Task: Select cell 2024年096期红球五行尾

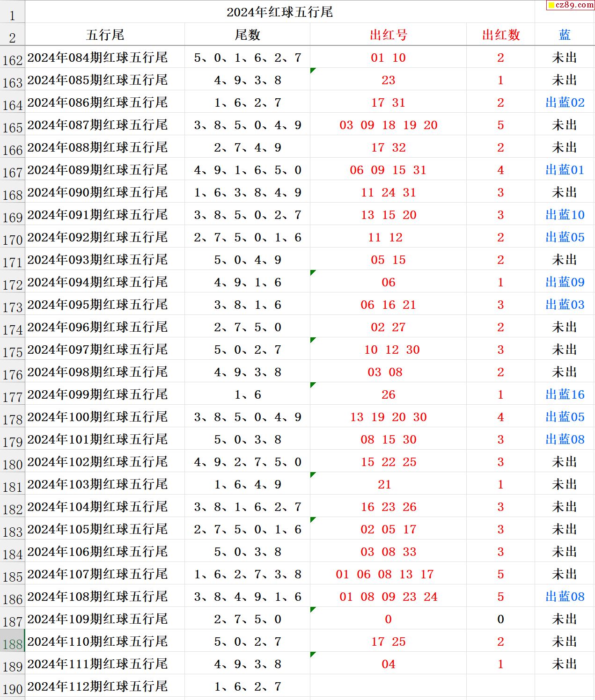Action: click(x=105, y=327)
